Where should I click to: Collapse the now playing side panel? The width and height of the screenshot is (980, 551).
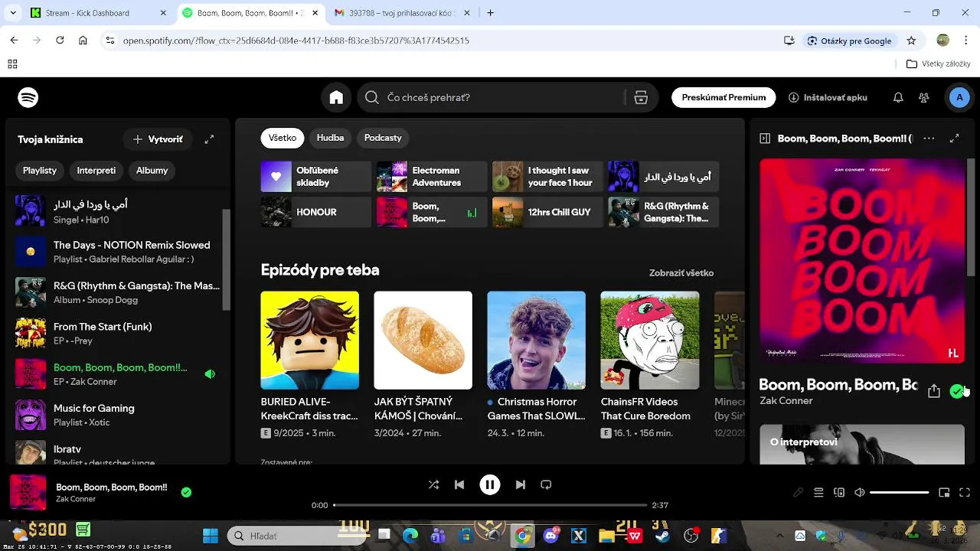click(x=764, y=139)
